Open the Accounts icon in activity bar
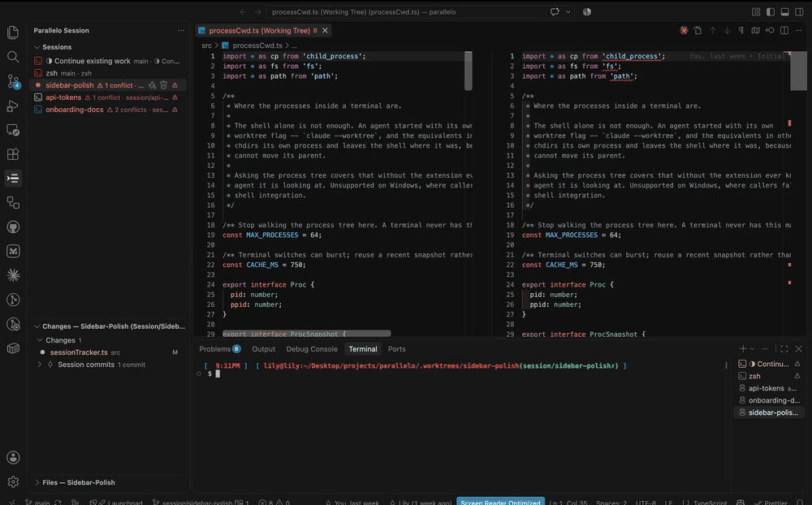Image resolution: width=812 pixels, height=505 pixels. [13, 457]
